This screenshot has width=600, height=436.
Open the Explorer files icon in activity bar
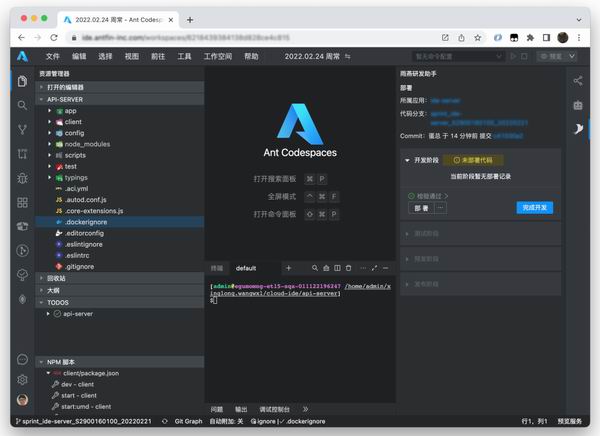coord(22,81)
